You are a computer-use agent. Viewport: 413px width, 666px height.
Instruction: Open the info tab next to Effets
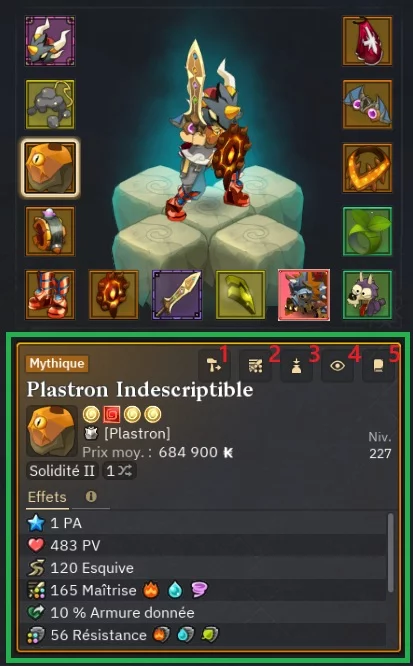tap(91, 497)
